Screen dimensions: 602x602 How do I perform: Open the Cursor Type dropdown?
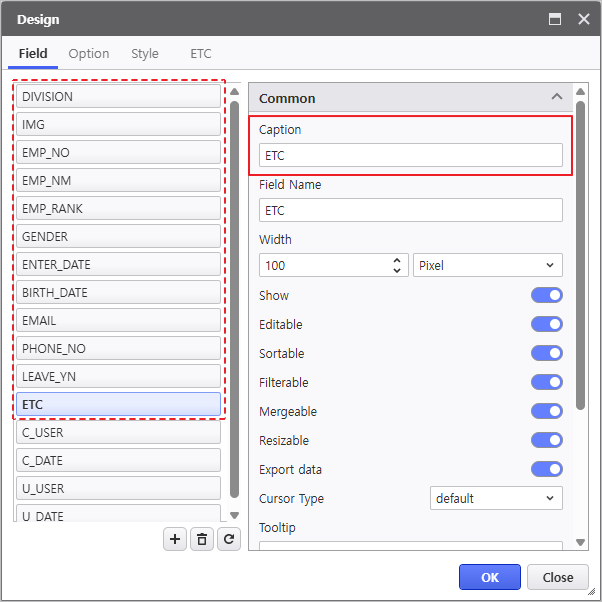coord(496,498)
